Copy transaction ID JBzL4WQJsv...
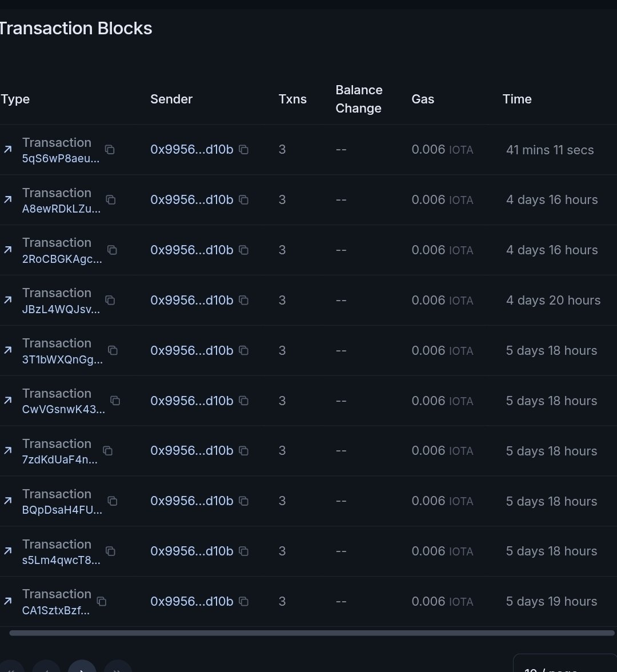The image size is (617, 672). 110,301
